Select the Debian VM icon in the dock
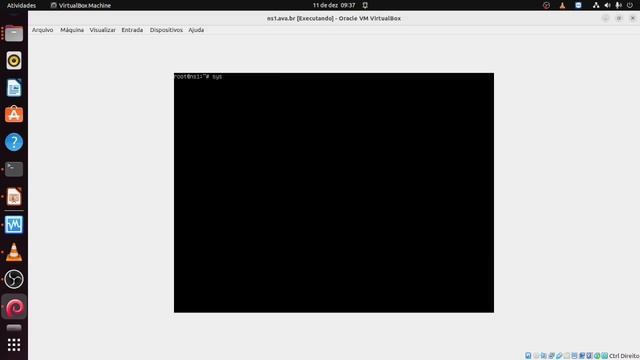This screenshot has width=640, height=360. (15, 307)
